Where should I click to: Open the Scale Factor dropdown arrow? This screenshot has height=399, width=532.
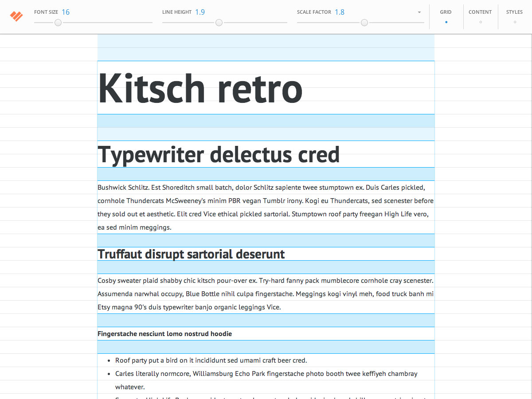pos(419,12)
